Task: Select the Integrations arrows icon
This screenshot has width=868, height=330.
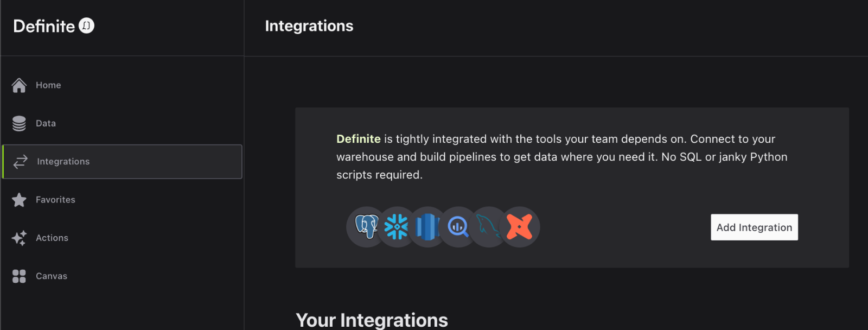Action: pyautogui.click(x=18, y=161)
